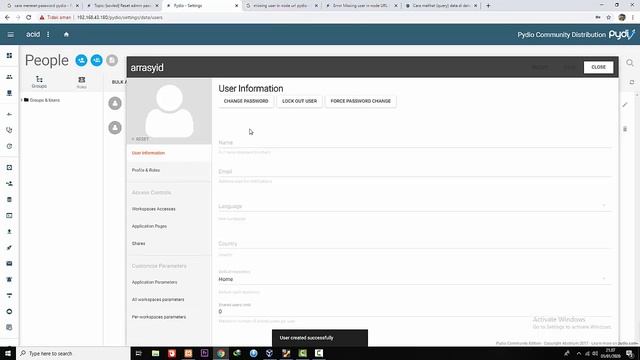Open the hamburger menu in Pydio header

[x=11, y=35]
